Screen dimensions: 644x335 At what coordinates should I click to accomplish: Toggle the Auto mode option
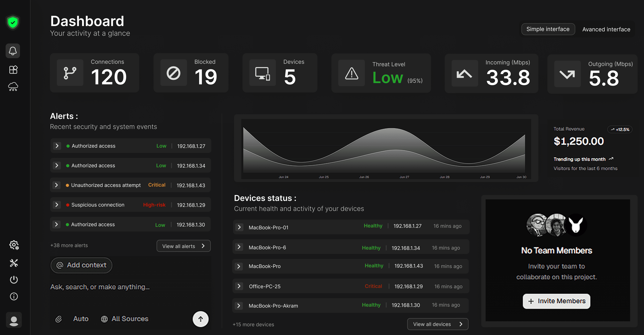click(81, 319)
